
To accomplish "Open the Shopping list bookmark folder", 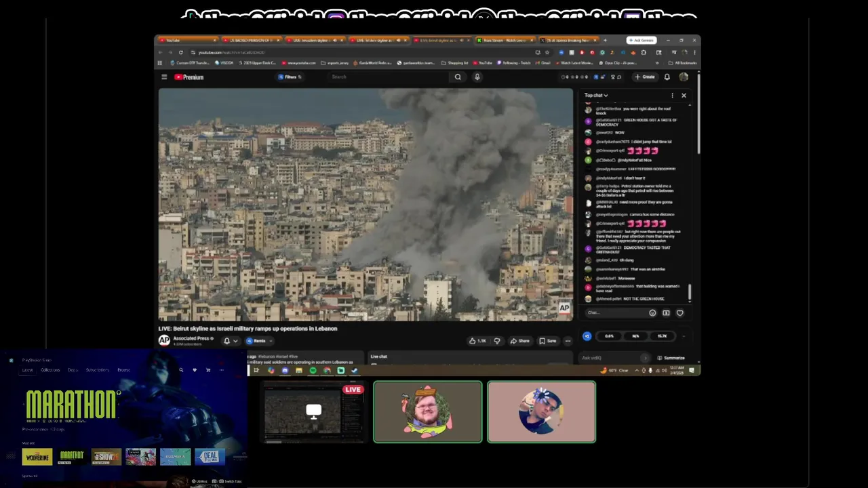I will (454, 63).
